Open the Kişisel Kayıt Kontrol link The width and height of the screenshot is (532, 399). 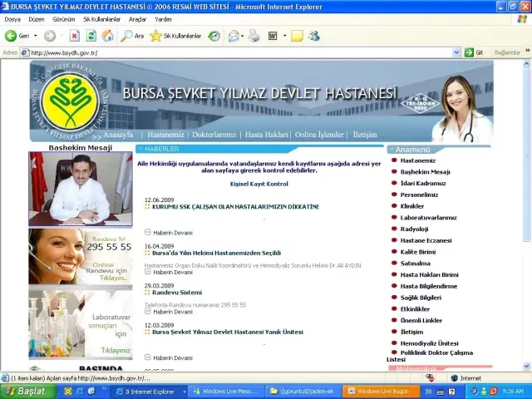click(x=259, y=184)
